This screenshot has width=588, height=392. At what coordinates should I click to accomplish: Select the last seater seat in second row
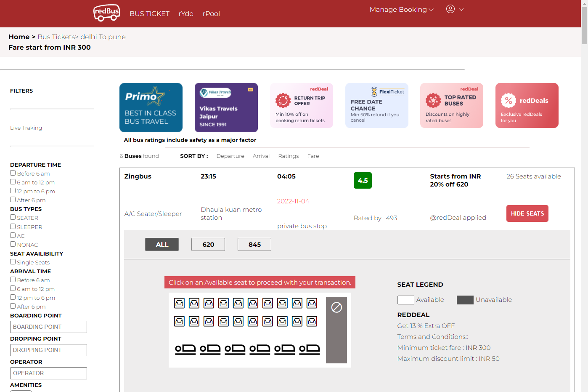click(312, 322)
